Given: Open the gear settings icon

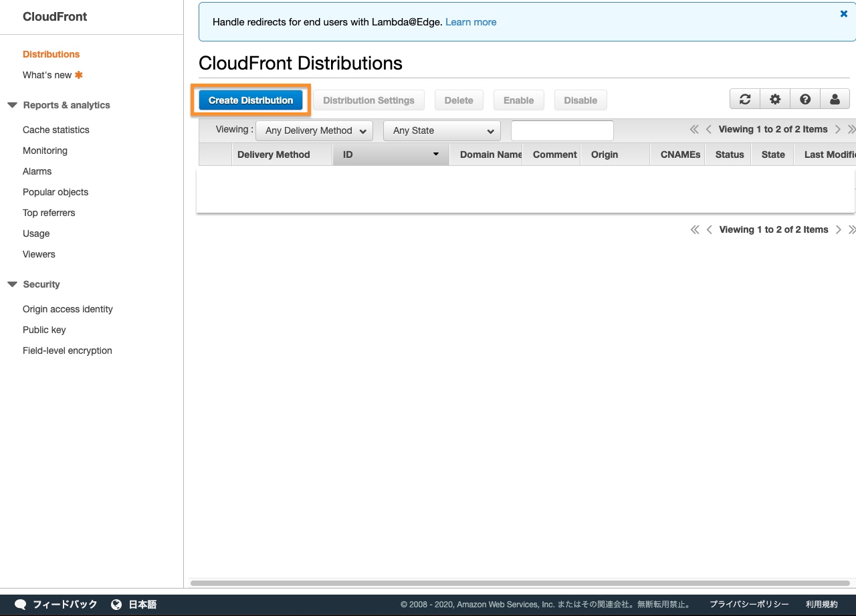Looking at the screenshot, I should [x=775, y=99].
